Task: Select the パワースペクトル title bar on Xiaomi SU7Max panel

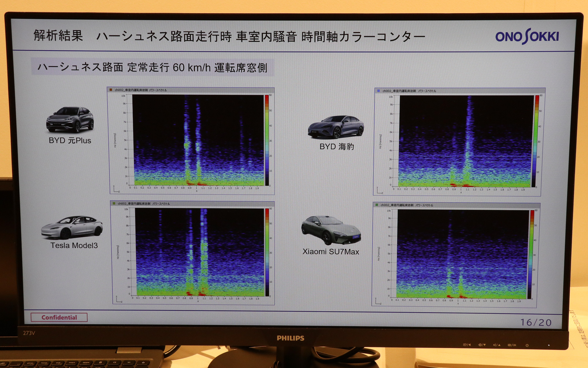Action: pos(426,205)
